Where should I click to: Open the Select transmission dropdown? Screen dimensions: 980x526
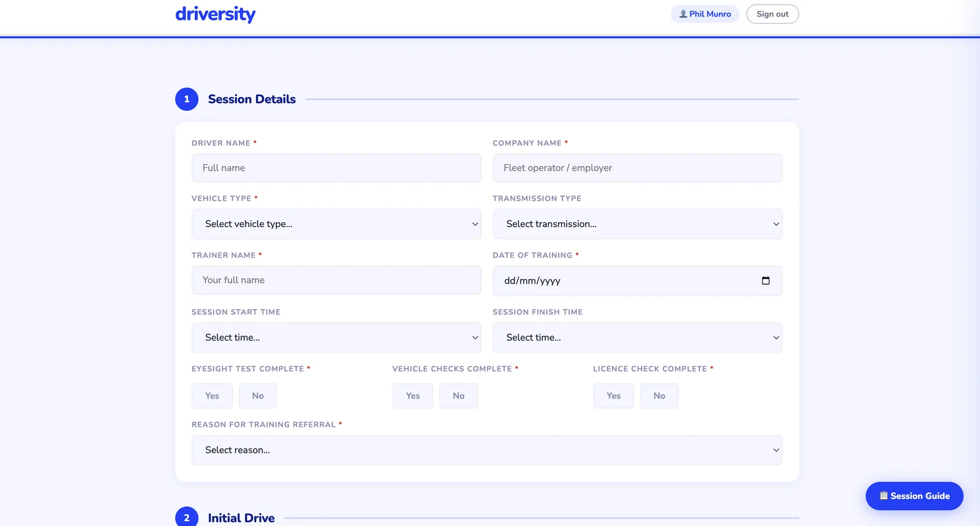(x=638, y=224)
